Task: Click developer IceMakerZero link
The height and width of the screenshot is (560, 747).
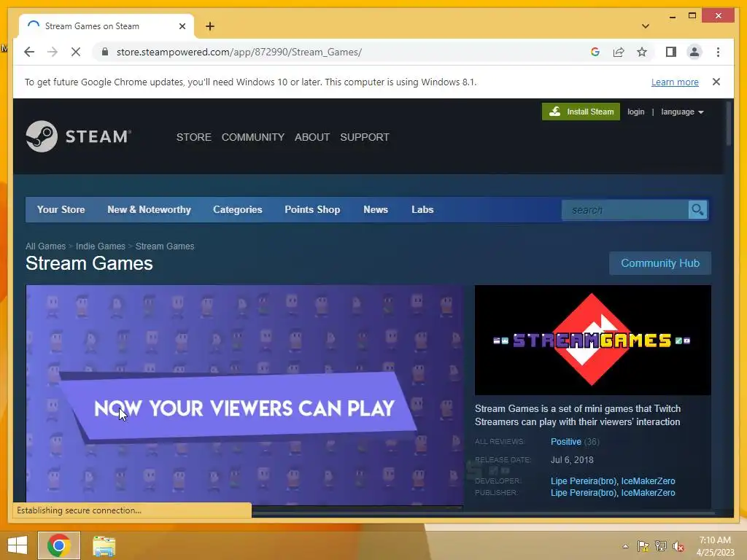Action: pos(648,481)
